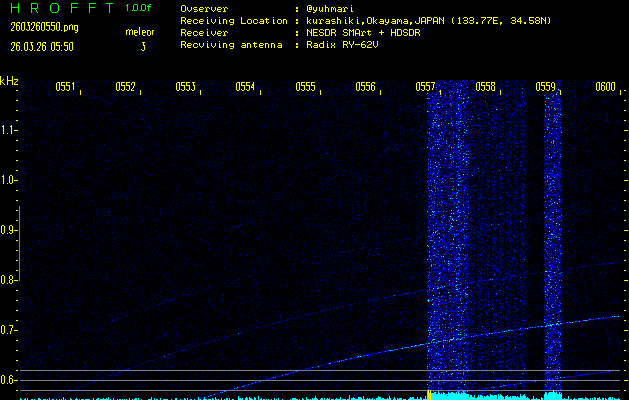Click the 0.6 frequency axis label
Image resolution: width=629 pixels, height=400 pixels.
(x=10, y=380)
